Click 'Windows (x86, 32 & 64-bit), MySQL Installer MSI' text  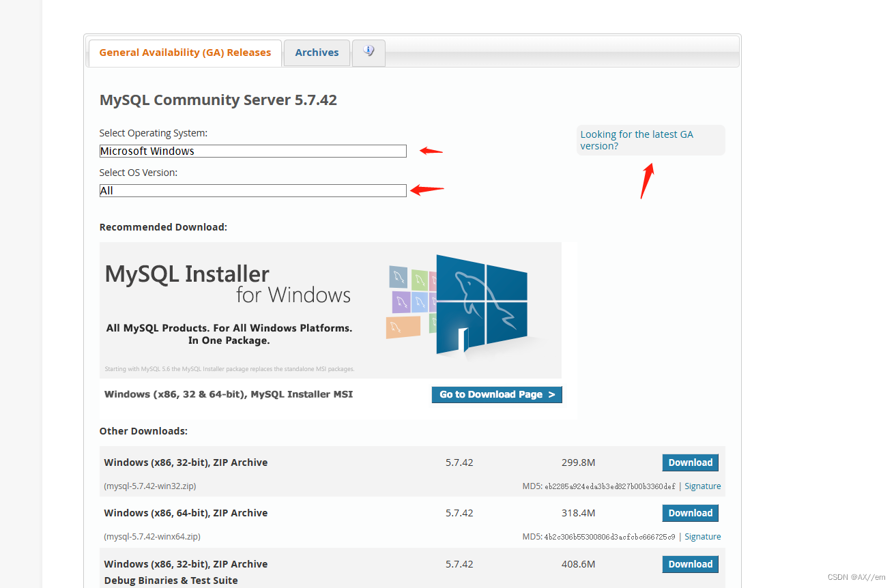229,394
